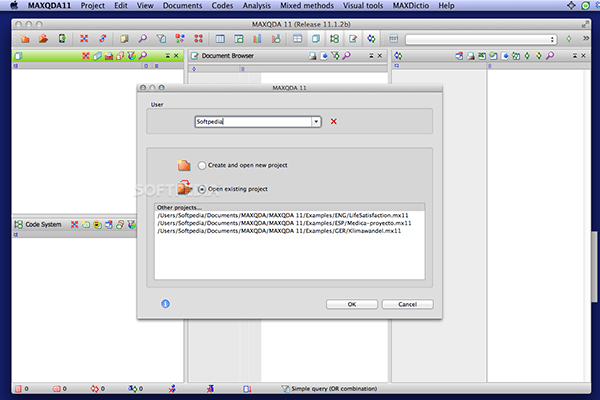This screenshot has width=600, height=400.
Task: Open the Codes menu
Action: pyautogui.click(x=222, y=6)
